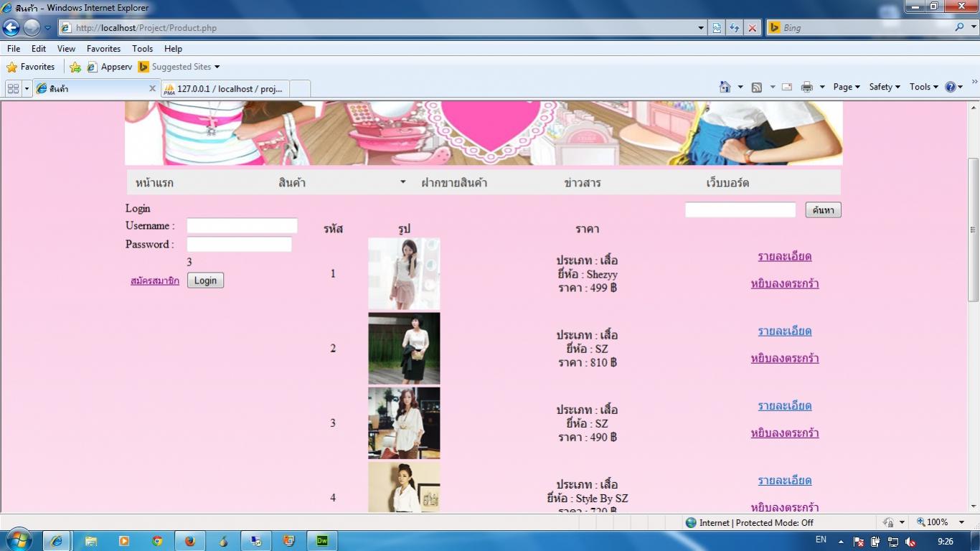The image size is (980, 551).
Task: Open the File menu
Action: point(14,49)
